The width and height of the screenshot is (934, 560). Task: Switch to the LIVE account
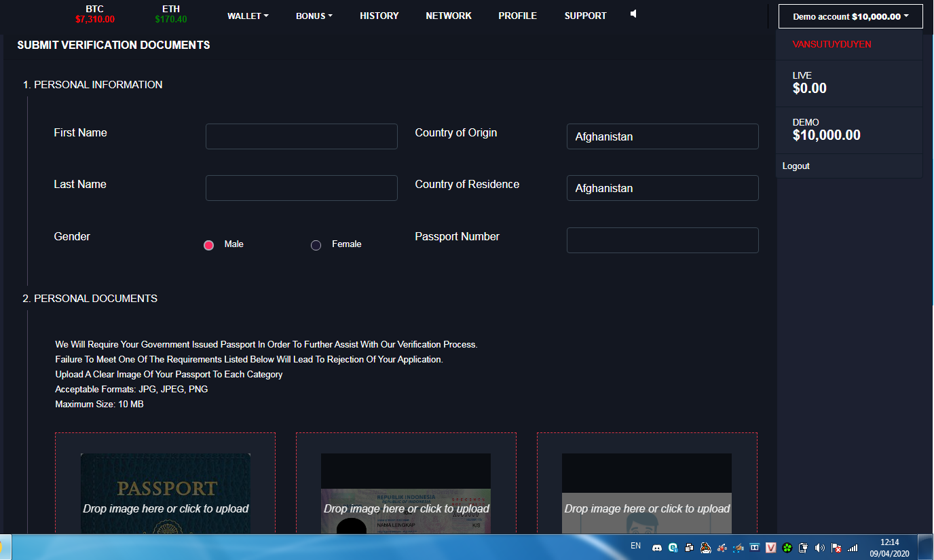click(849, 83)
